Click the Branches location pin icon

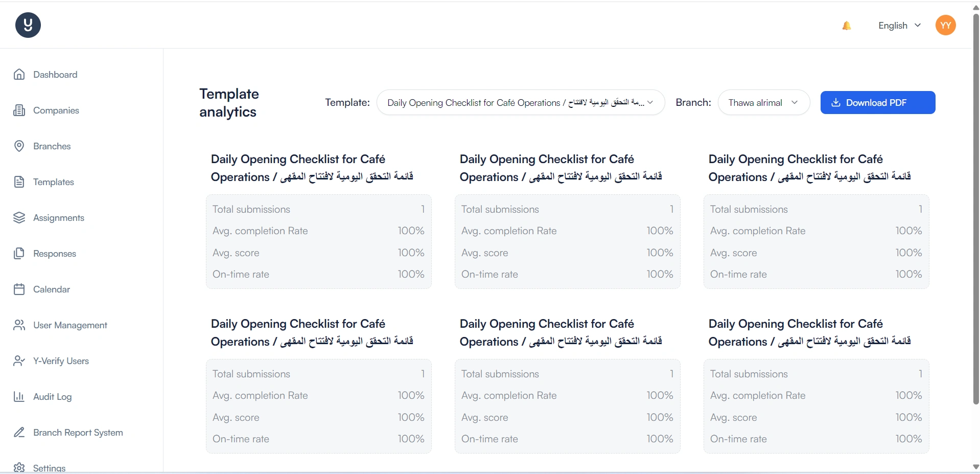pos(19,146)
